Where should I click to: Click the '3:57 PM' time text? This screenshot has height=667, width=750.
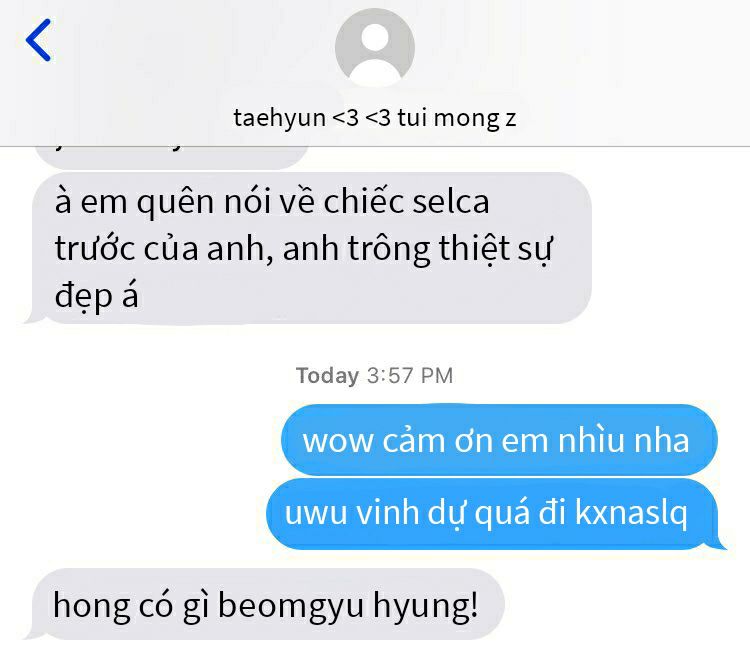[410, 376]
